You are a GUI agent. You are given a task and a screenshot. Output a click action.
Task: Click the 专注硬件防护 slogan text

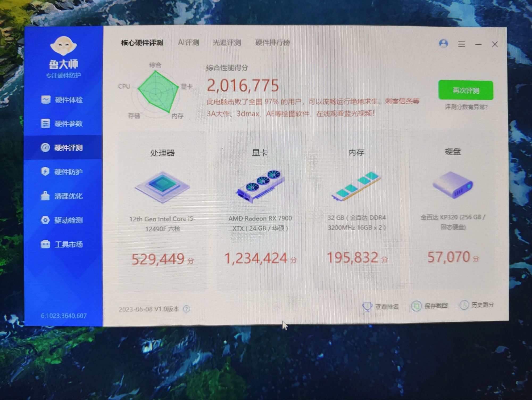coord(63,76)
